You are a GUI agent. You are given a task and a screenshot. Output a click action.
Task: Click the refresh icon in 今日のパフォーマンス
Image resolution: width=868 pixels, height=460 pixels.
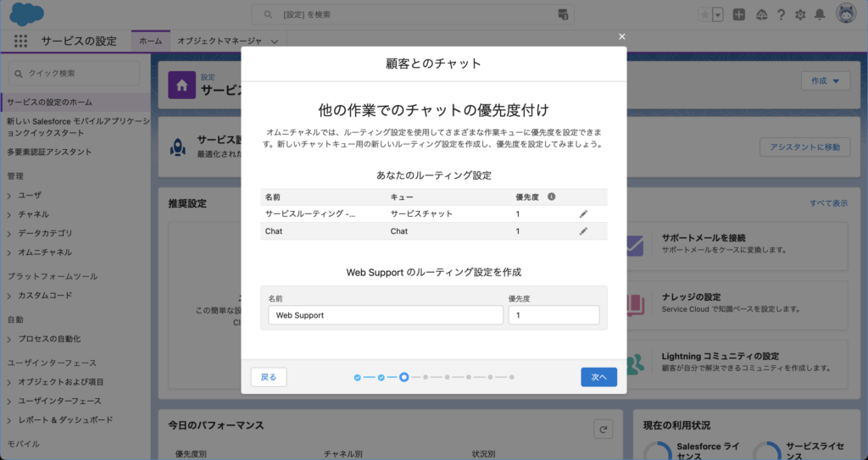tap(603, 429)
